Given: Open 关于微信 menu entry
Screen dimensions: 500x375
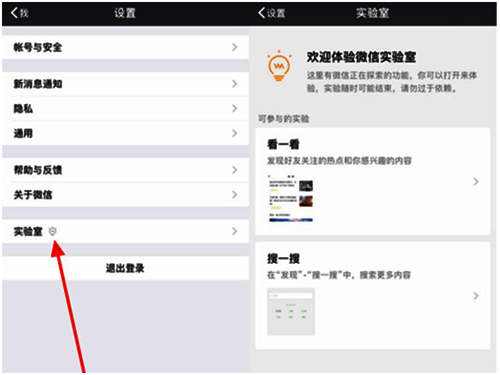Looking at the screenshot, I should [x=125, y=195].
